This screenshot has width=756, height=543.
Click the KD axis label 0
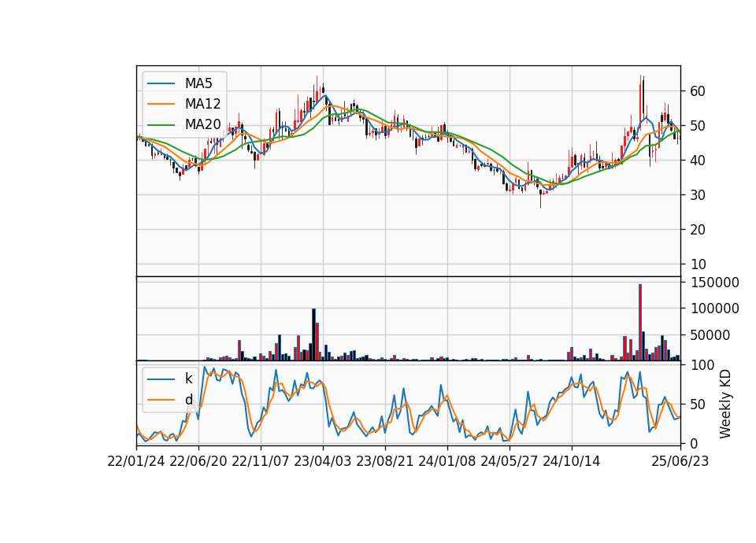point(695,443)
